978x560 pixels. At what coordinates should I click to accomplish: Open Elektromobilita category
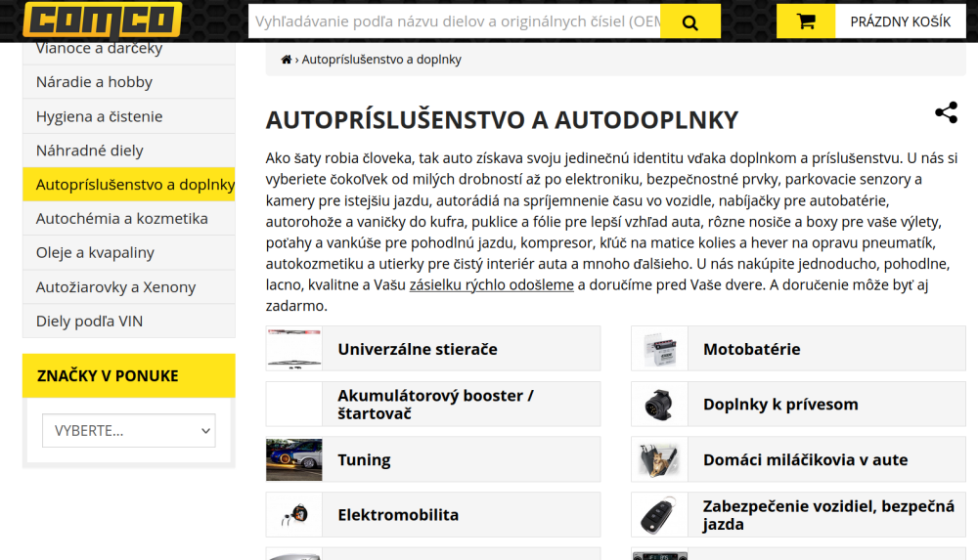click(433, 514)
